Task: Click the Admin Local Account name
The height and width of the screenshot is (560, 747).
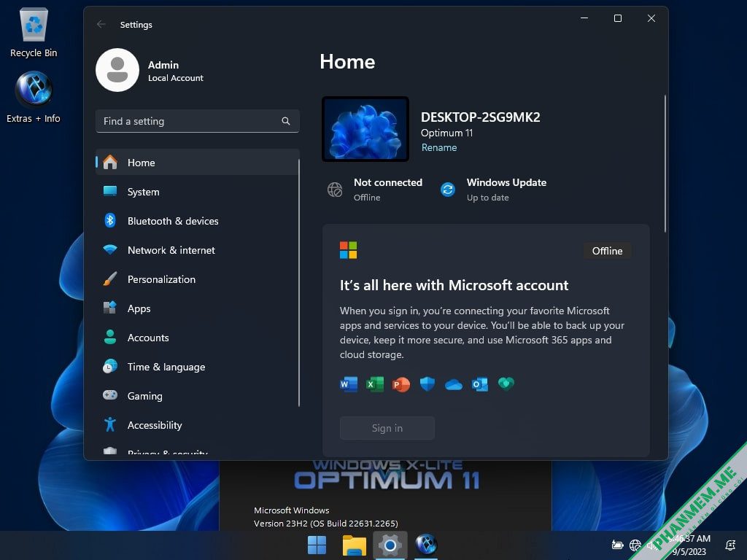Action: [x=175, y=71]
